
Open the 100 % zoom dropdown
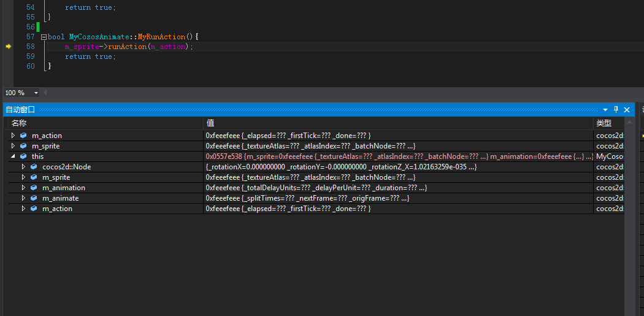tap(36, 93)
